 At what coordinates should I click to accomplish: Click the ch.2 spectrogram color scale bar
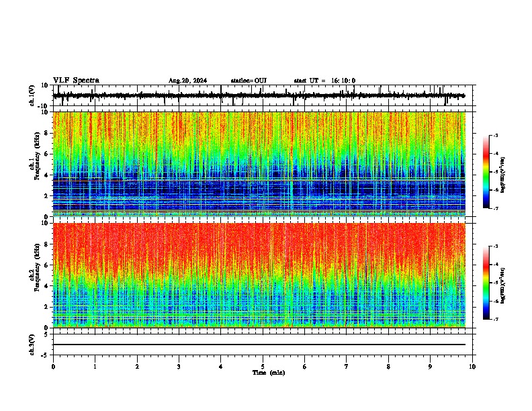[x=486, y=283]
